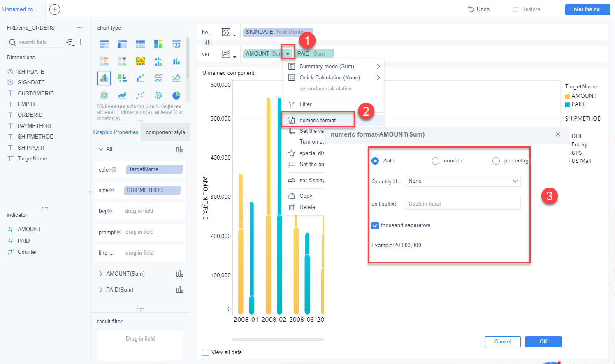This screenshot has height=364, width=615.
Task: Click OK in numeric format dialog
Action: click(x=543, y=342)
